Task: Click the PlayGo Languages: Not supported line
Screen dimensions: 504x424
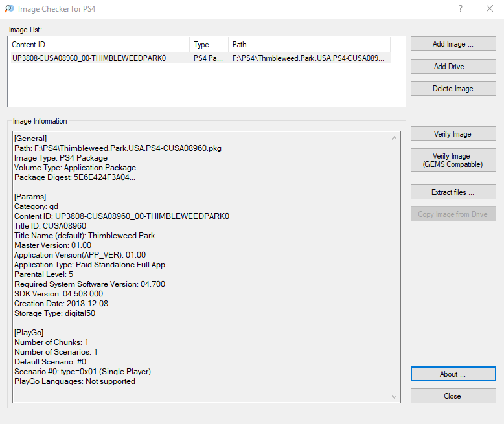Action: [75, 381]
